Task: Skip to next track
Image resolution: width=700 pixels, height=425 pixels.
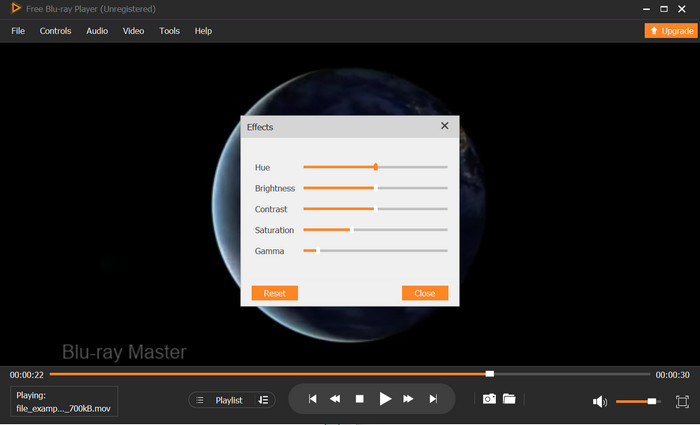Action: point(433,399)
